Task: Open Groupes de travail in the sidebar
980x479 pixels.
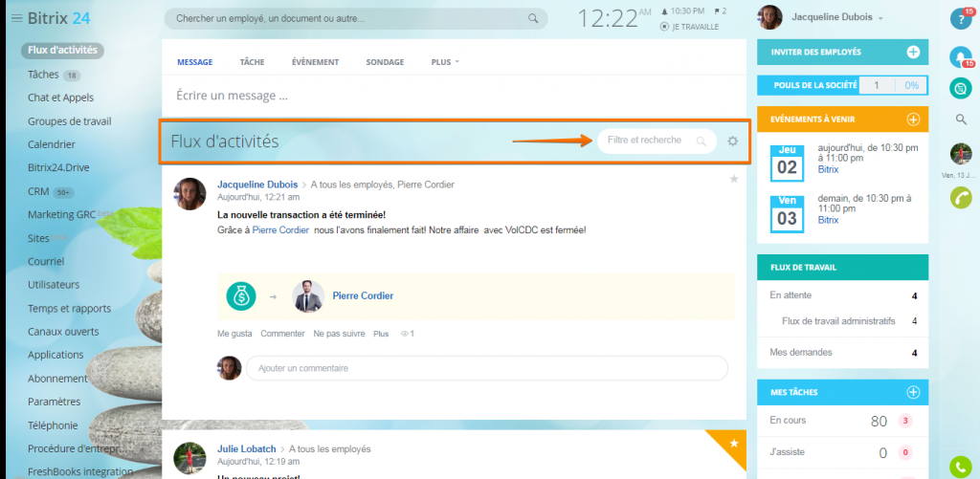Action: [69, 121]
